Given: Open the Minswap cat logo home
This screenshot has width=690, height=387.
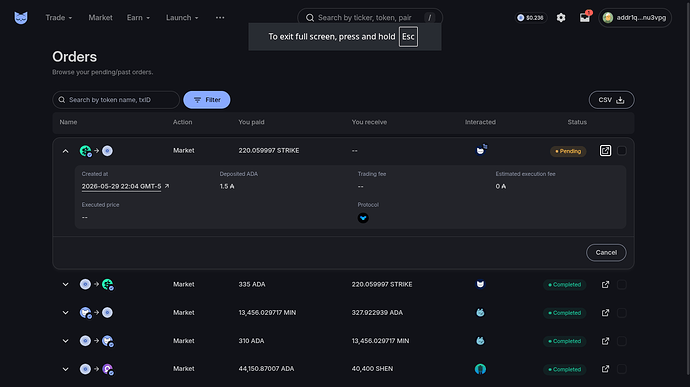Looking at the screenshot, I should 21,18.
